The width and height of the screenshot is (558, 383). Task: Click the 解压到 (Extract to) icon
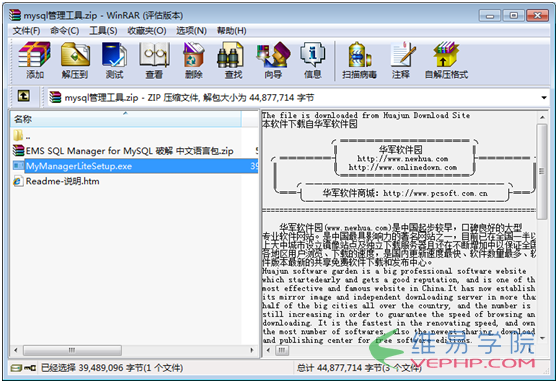[75, 60]
